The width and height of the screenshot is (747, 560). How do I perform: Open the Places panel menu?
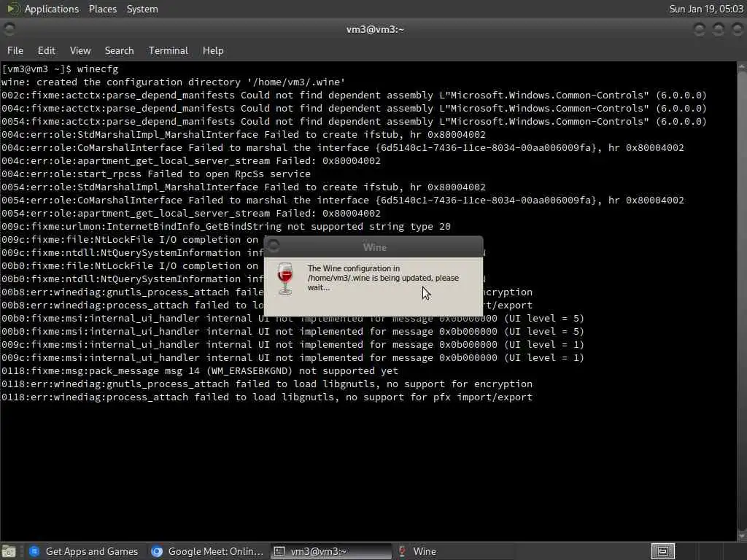click(102, 9)
